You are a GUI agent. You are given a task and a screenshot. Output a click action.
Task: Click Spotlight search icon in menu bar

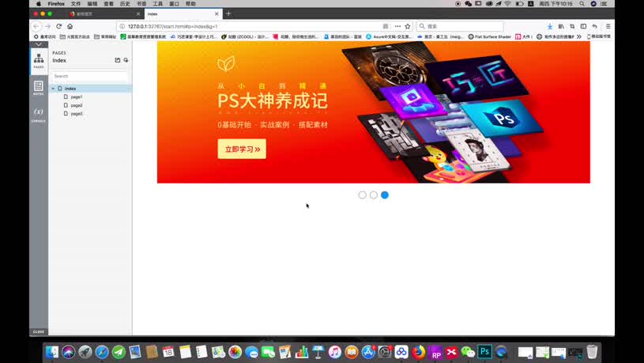point(582,4)
